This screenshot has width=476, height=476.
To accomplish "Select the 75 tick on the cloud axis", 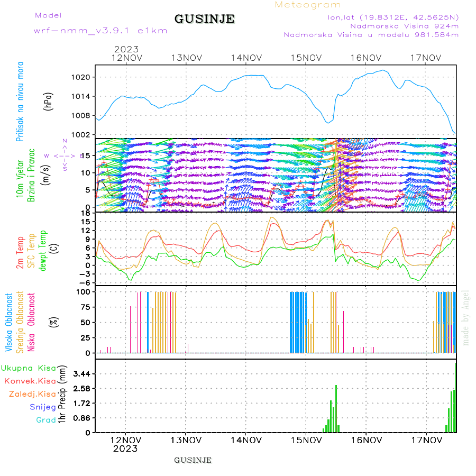I will [x=86, y=307].
